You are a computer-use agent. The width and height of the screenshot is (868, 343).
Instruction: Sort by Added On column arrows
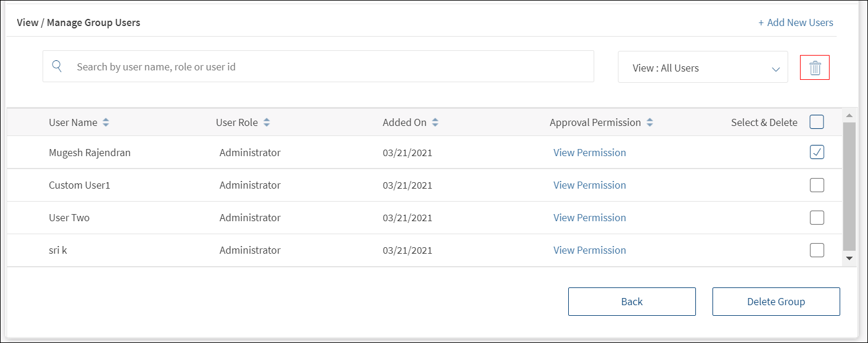pos(435,122)
